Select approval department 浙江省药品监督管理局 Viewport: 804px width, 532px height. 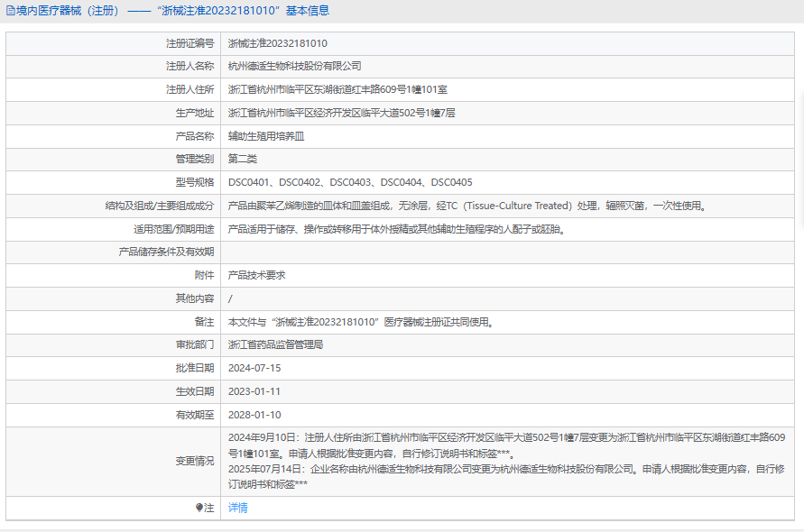coord(275,344)
